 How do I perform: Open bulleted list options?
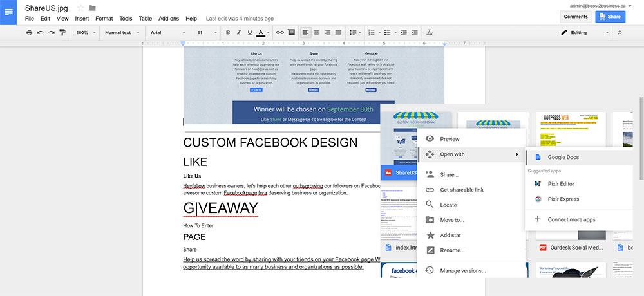(x=389, y=32)
